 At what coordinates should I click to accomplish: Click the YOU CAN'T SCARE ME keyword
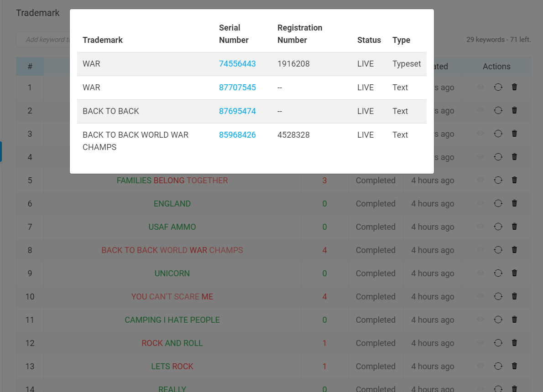pos(172,297)
